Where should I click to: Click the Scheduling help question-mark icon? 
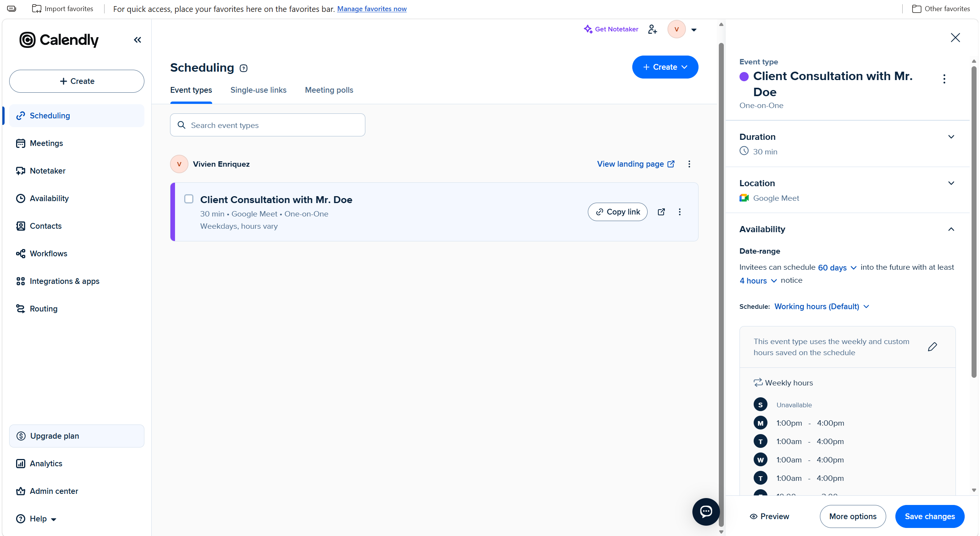(x=244, y=68)
